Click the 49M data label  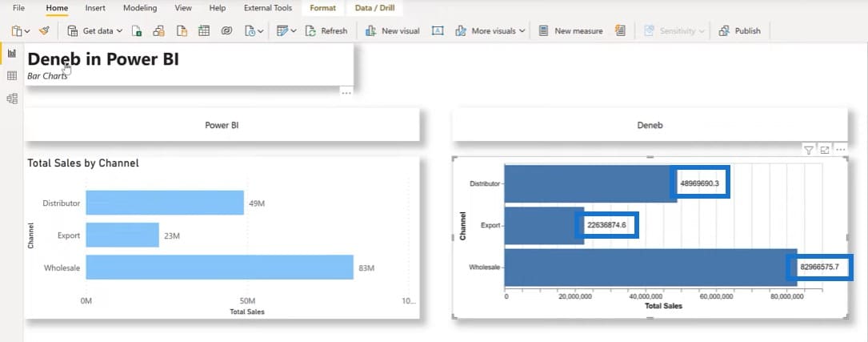pyautogui.click(x=257, y=203)
